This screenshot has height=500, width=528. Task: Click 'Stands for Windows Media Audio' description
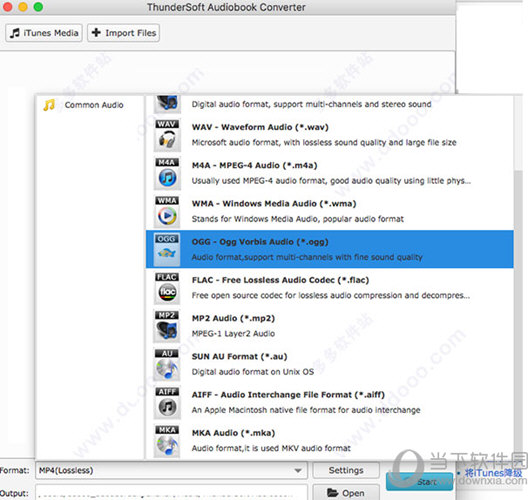coord(297,219)
